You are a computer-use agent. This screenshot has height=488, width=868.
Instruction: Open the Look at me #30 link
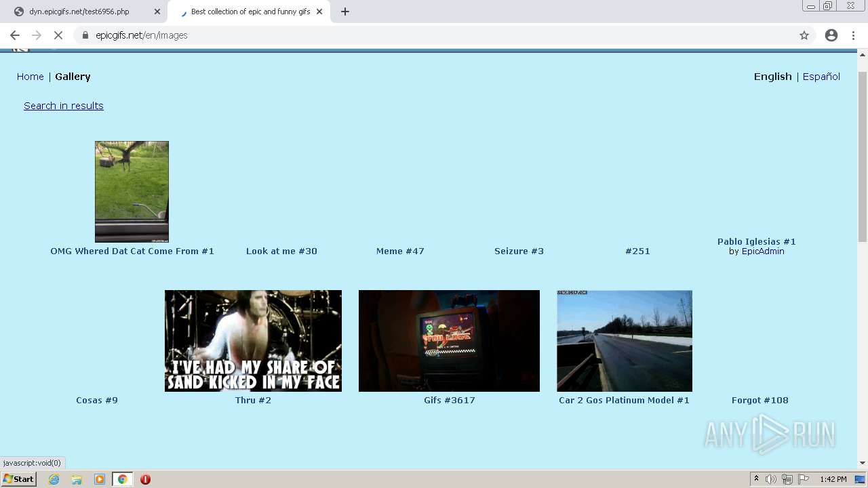(281, 251)
